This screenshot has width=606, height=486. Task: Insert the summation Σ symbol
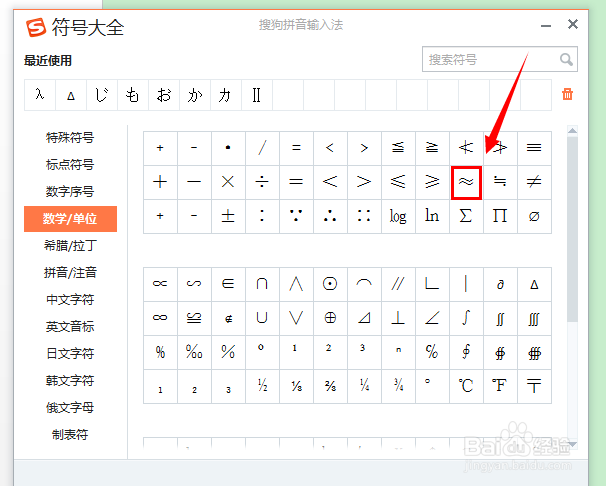pos(466,216)
